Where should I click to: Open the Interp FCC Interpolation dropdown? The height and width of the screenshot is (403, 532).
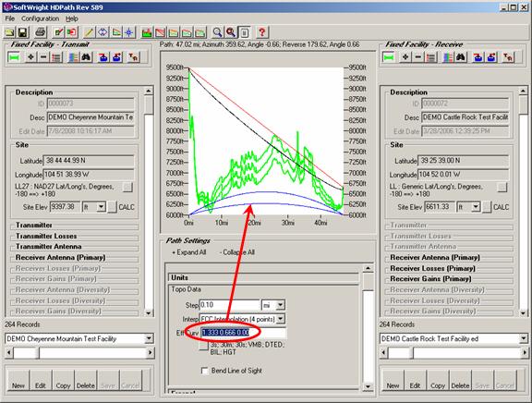pyautogui.click(x=280, y=319)
